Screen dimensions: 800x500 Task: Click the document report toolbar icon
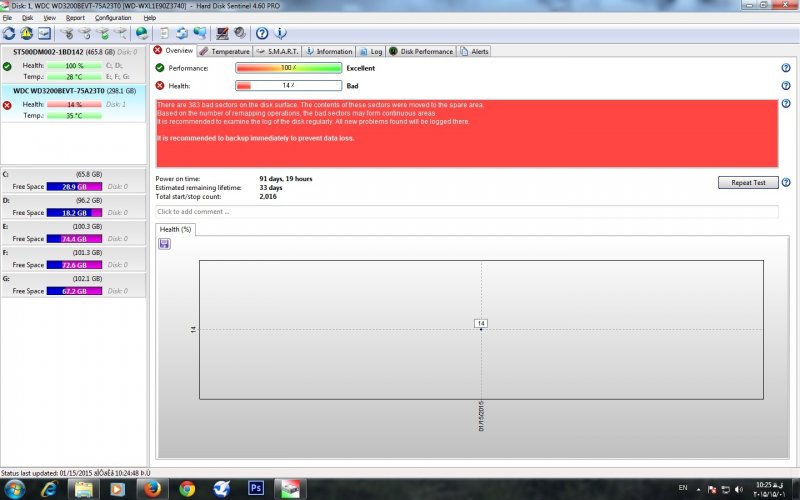[164, 34]
